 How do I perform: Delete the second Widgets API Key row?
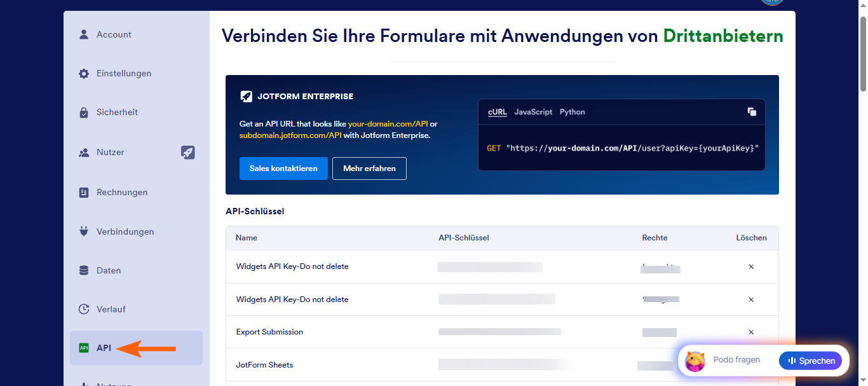point(751,300)
